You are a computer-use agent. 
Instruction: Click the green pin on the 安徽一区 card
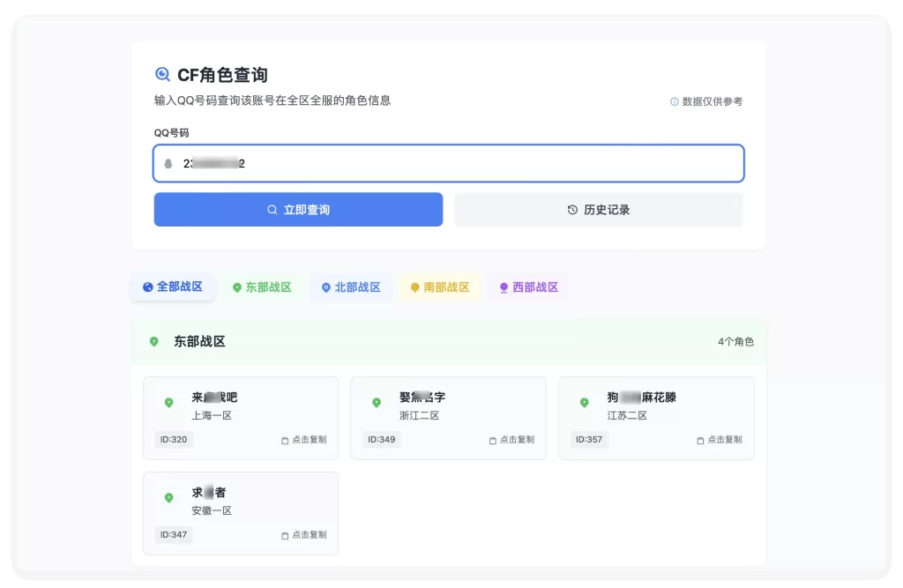(169, 497)
